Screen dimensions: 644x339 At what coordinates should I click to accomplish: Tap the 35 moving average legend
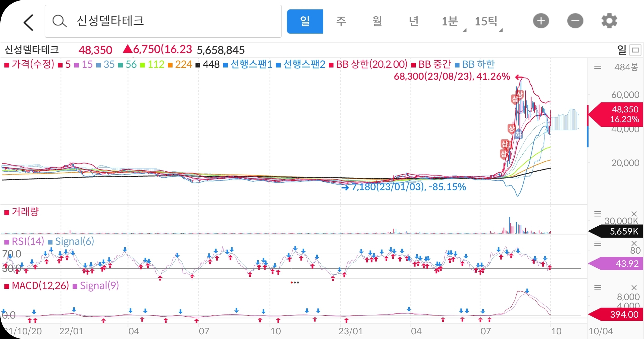106,64
